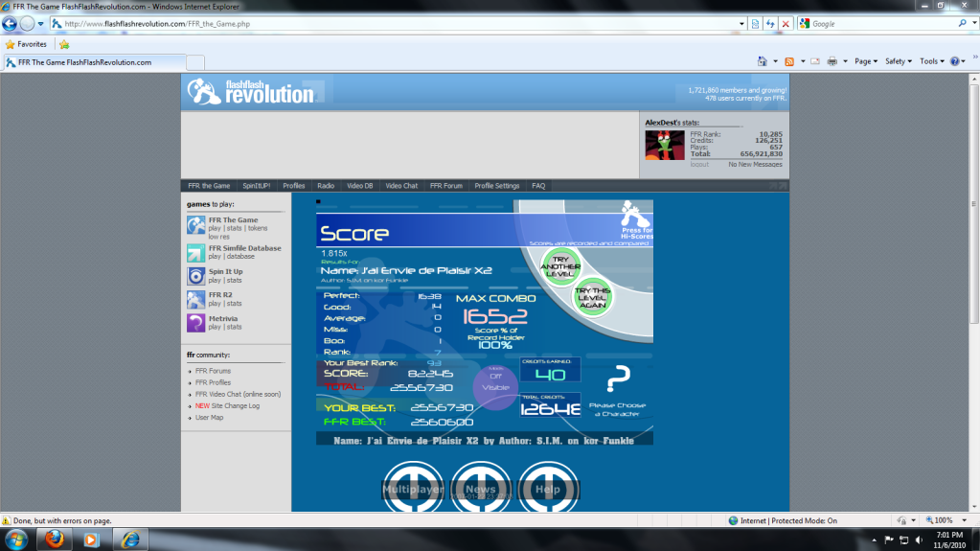Click the RSS feeds icon
The image size is (980, 551).
[x=788, y=61]
